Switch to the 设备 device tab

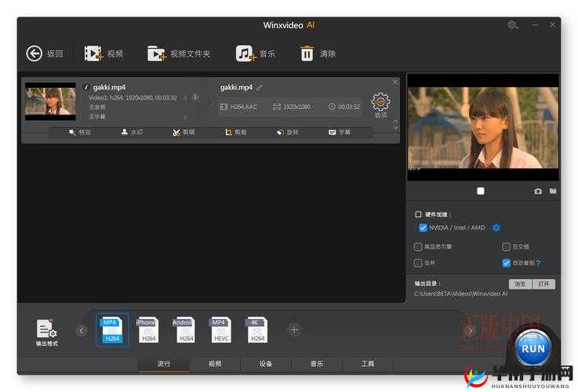266,364
